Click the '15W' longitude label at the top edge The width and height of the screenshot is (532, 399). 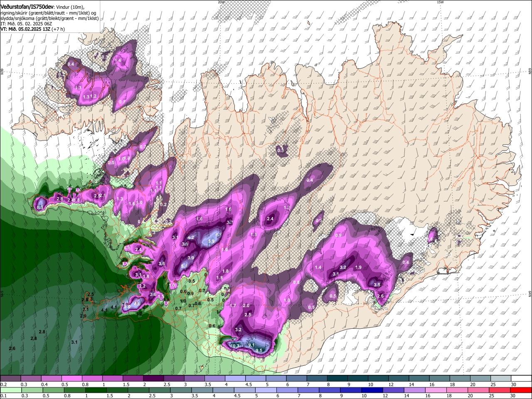440,2
